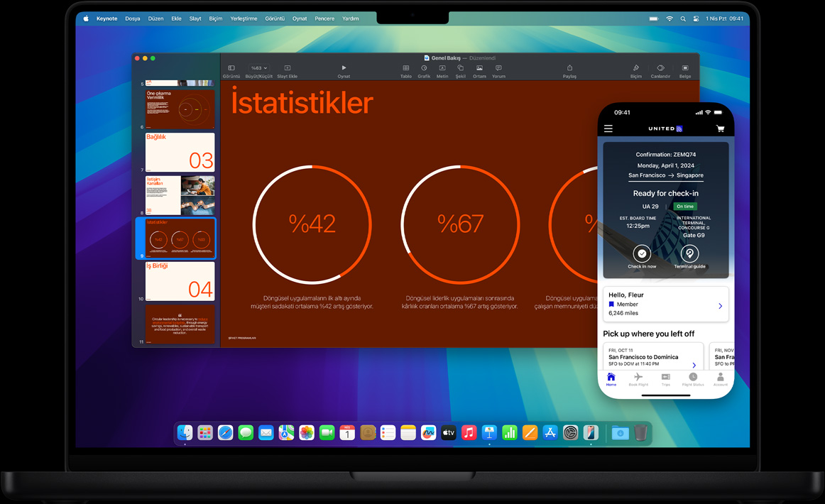Image resolution: width=825 pixels, height=504 pixels.
Task: Select the Bağlılık 03 slide thumbnail
Action: coord(180,152)
